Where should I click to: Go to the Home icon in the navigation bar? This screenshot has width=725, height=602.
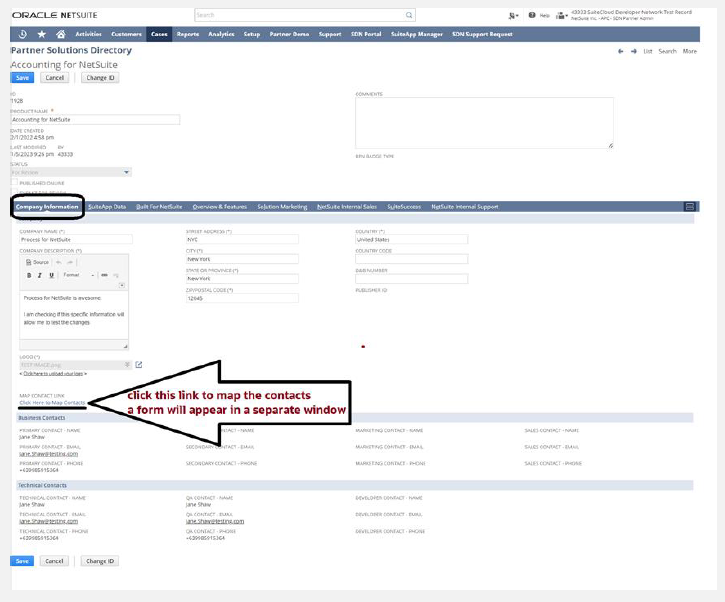pos(61,34)
